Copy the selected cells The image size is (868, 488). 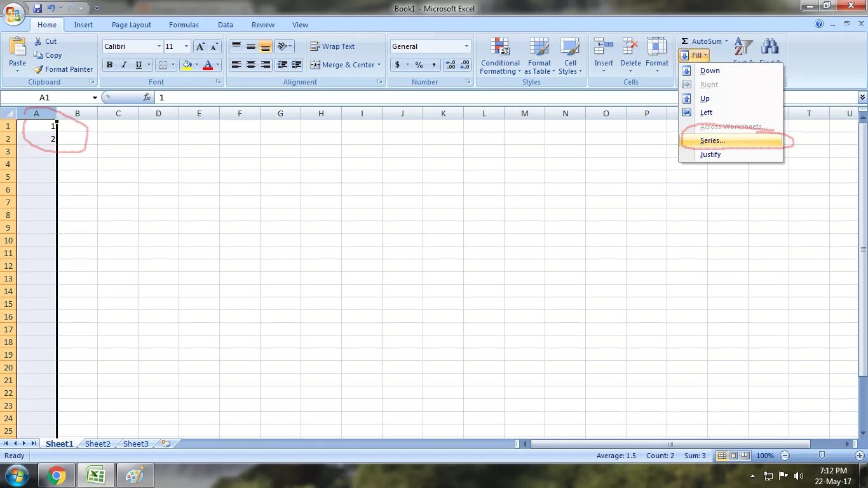tap(48, 55)
